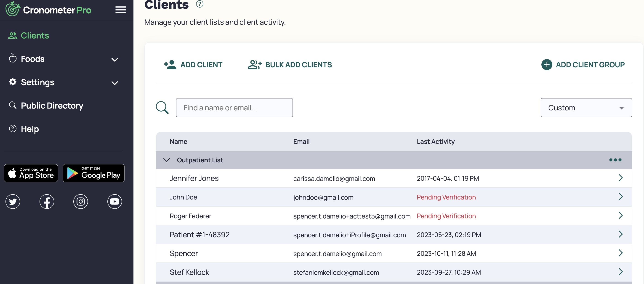Open Outpatient List three-dots options
Screen dimensions: 644x284
[x=615, y=160]
